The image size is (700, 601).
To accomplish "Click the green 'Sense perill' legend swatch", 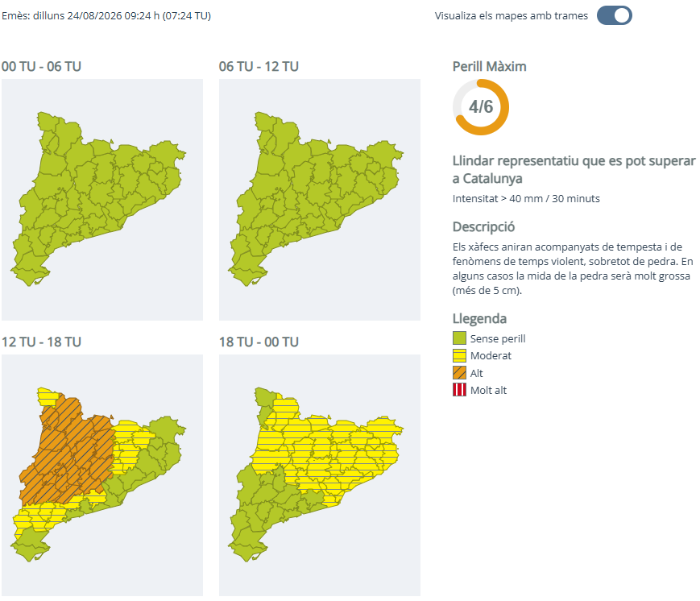I will 459,338.
